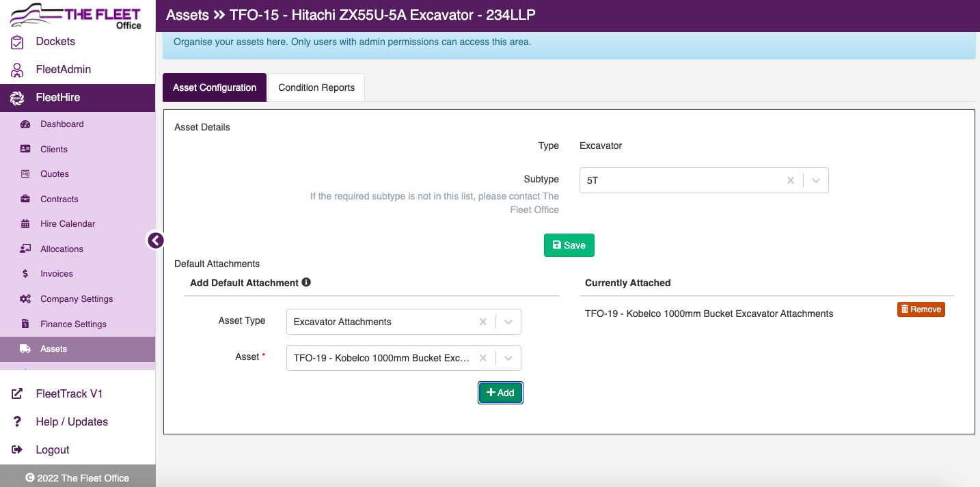The image size is (980, 487).
Task: Click the Contracts briefcase icon
Action: (25, 199)
